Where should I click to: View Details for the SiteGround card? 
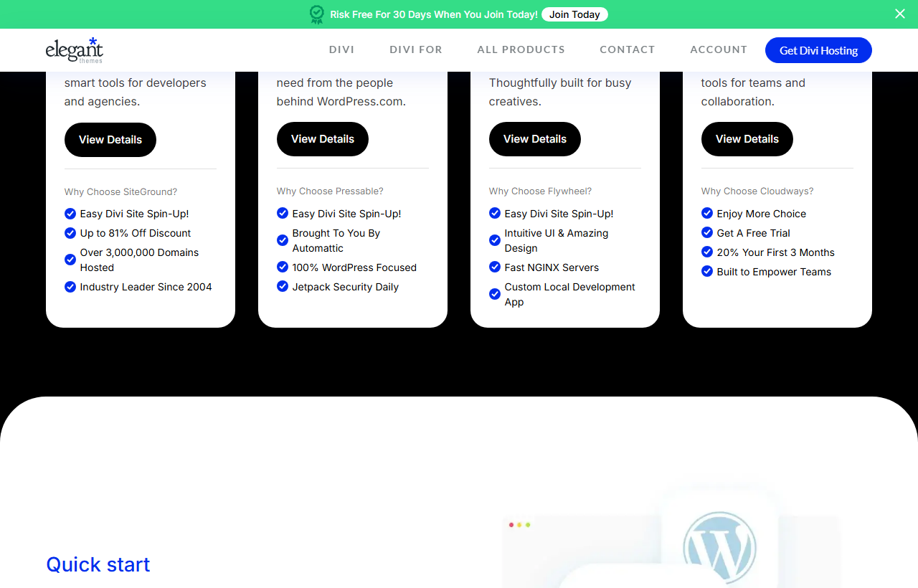[x=110, y=139]
